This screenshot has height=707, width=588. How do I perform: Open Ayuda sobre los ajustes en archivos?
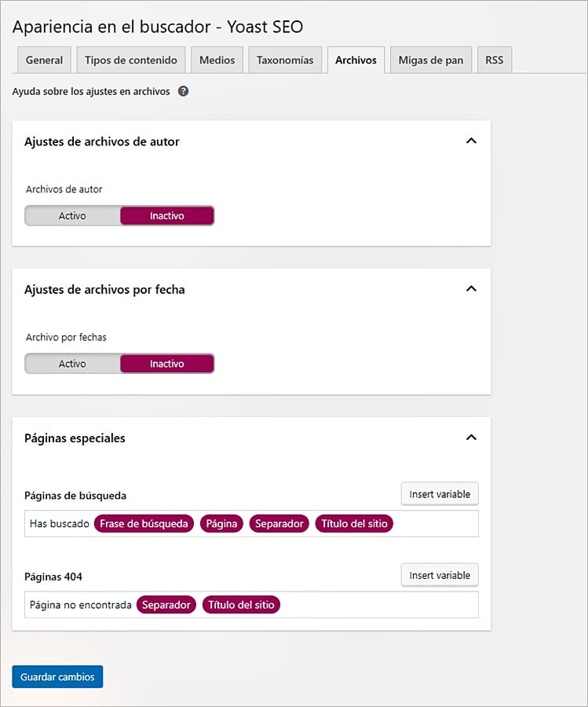(x=91, y=91)
